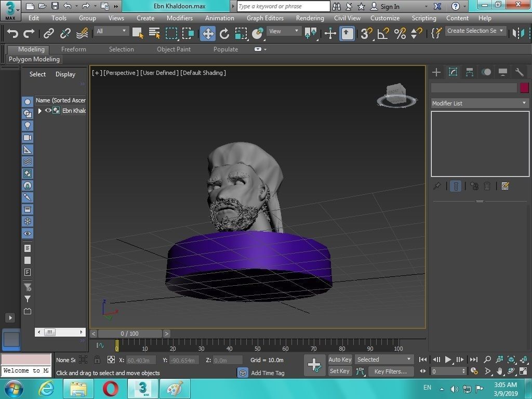Expand the Ebn Khaldoon tree node
The width and height of the screenshot is (532, 399).
[x=39, y=111]
